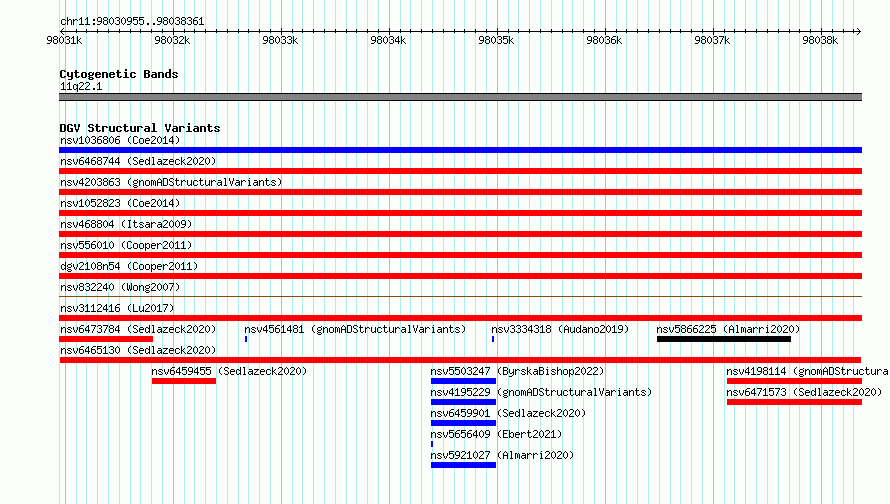Select nsv6459901 (Sedlazeck2020) variant label
Image resolution: width=890 pixels, height=504 pixels.
(508, 413)
